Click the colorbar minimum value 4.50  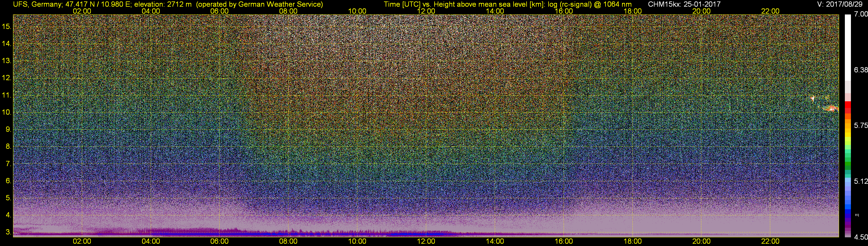pos(861,237)
